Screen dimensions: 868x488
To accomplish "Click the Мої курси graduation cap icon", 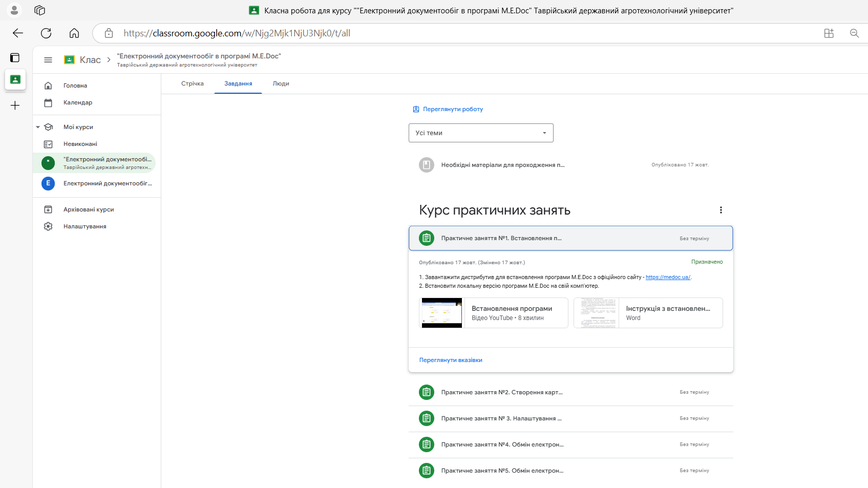I will [49, 127].
